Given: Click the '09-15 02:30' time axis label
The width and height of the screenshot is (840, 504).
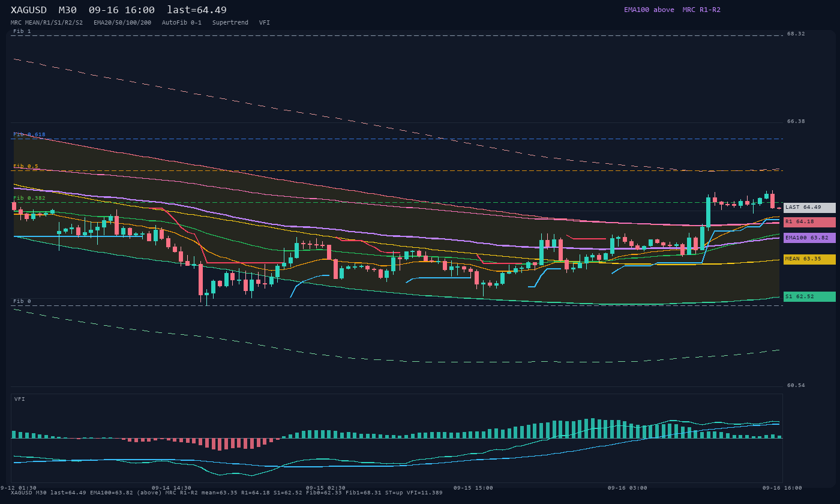Looking at the screenshot, I should click(x=326, y=488).
